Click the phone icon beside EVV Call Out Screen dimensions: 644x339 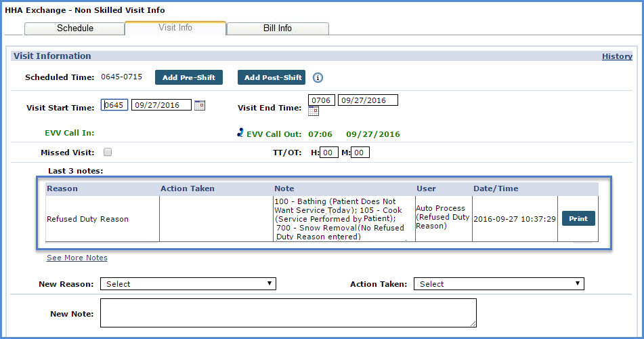pyautogui.click(x=240, y=132)
